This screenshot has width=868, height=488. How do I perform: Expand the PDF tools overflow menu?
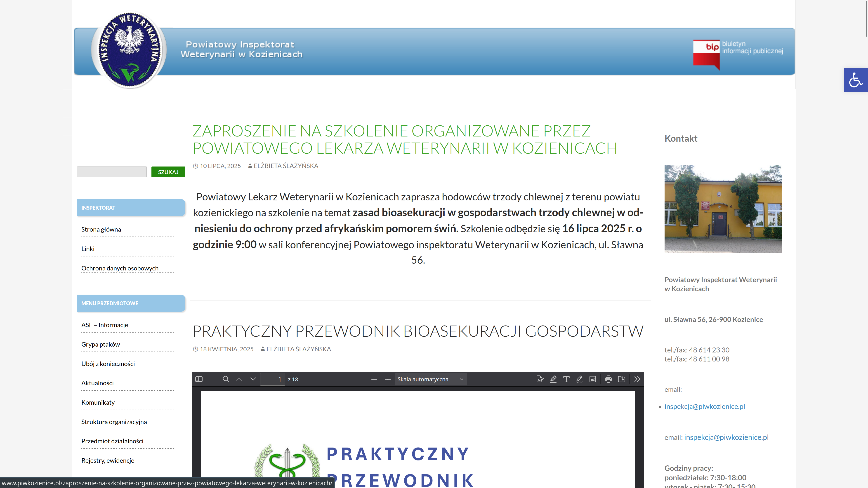[637, 379]
